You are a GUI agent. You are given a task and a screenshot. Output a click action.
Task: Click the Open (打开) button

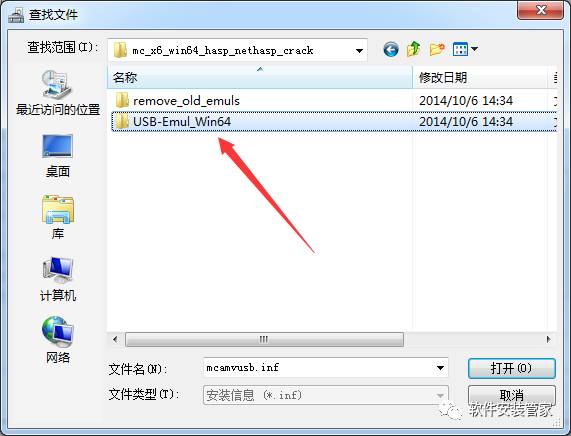(512, 368)
